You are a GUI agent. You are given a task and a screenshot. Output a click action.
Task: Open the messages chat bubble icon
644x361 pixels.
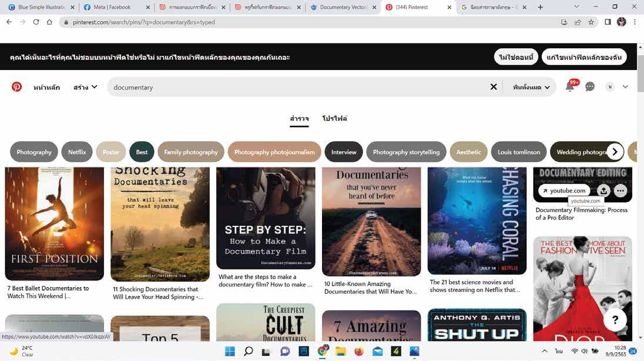coord(590,86)
